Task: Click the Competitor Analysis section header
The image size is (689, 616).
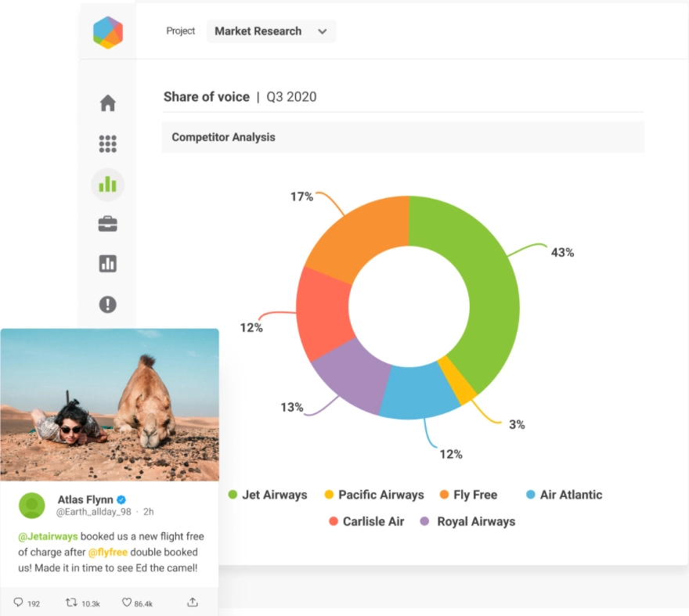Action: tap(223, 137)
